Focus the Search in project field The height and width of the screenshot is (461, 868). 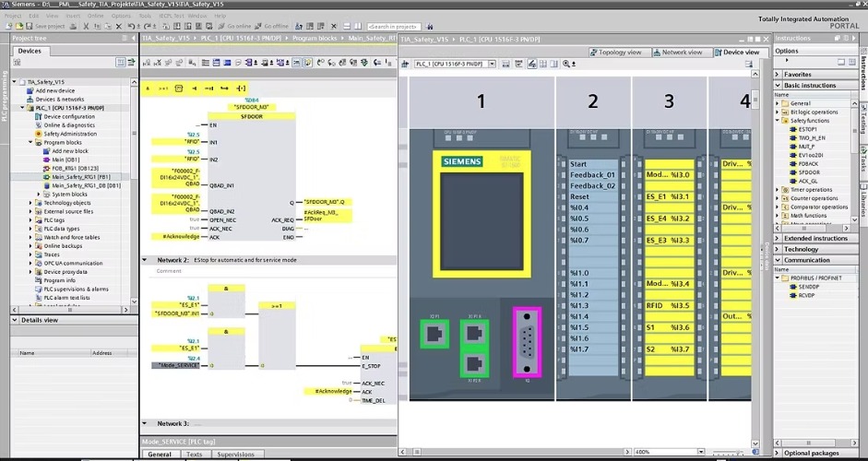(394, 26)
